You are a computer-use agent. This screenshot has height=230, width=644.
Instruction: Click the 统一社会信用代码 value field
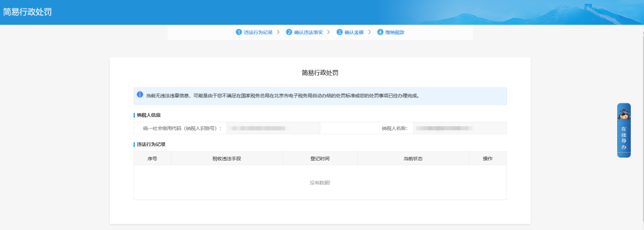click(273, 128)
